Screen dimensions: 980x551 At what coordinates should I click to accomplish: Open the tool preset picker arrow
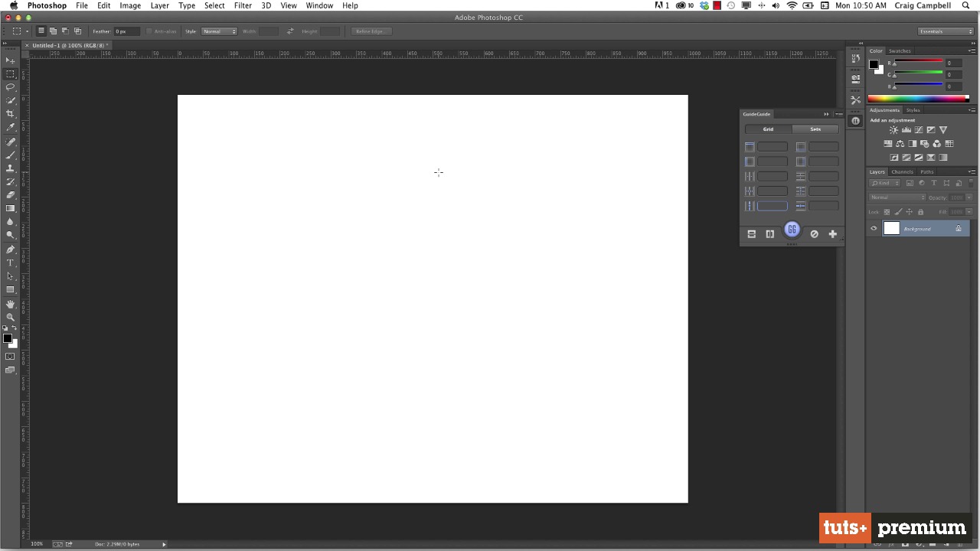(x=27, y=31)
